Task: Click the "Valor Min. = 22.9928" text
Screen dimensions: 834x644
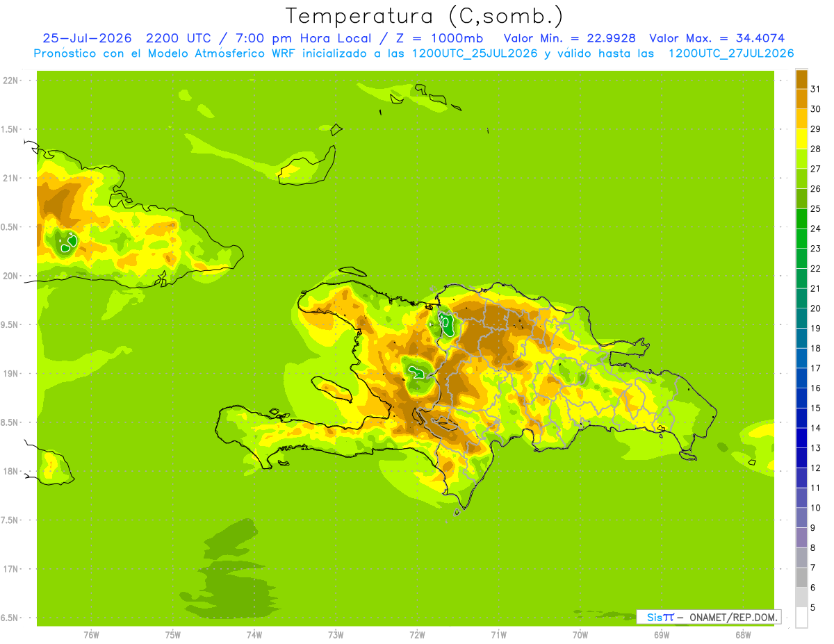Action: pos(570,38)
